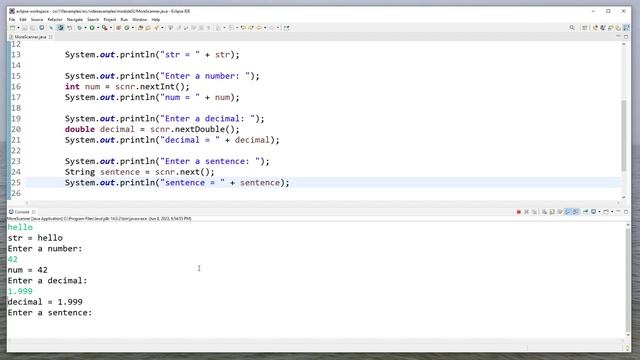Open the Window menu

(140, 20)
